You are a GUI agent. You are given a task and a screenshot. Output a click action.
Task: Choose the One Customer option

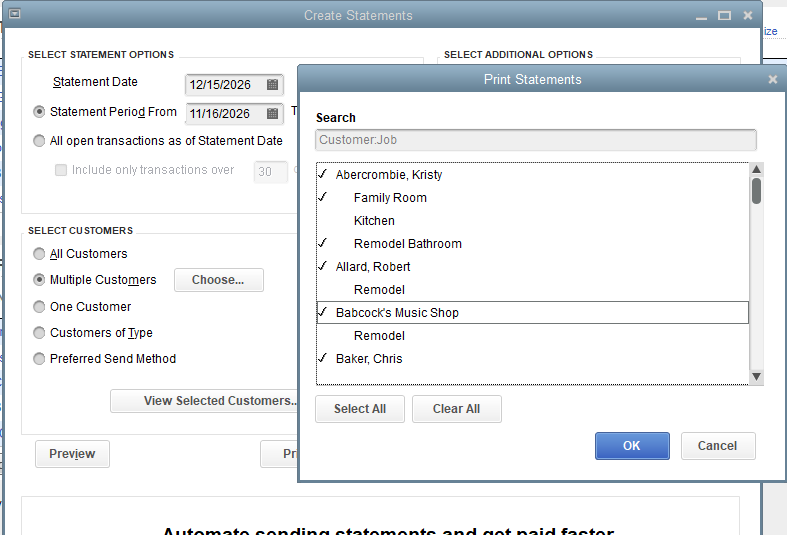point(40,307)
